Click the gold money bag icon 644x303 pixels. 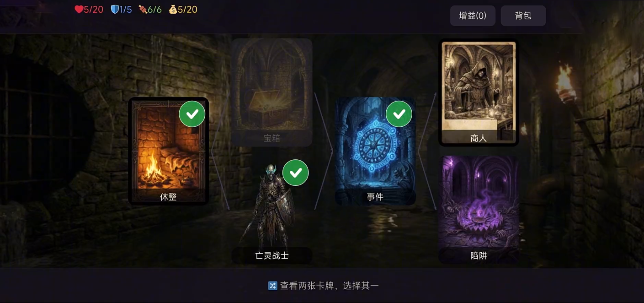(x=173, y=10)
